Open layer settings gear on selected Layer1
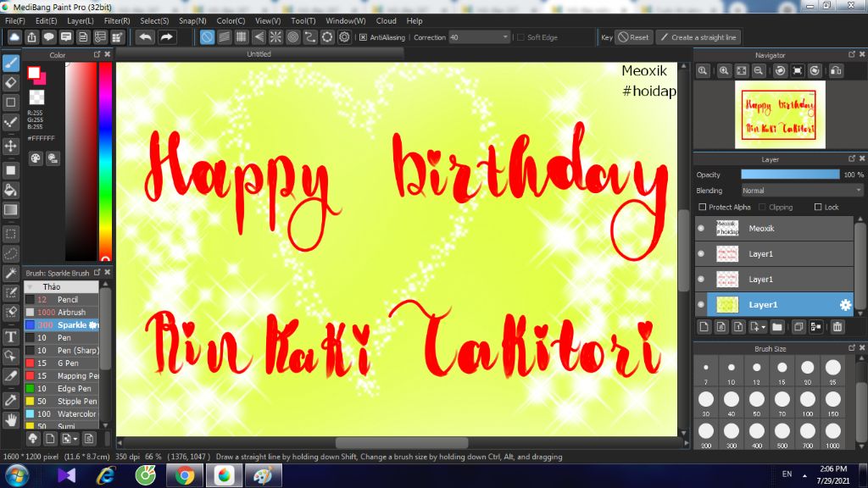 845,305
